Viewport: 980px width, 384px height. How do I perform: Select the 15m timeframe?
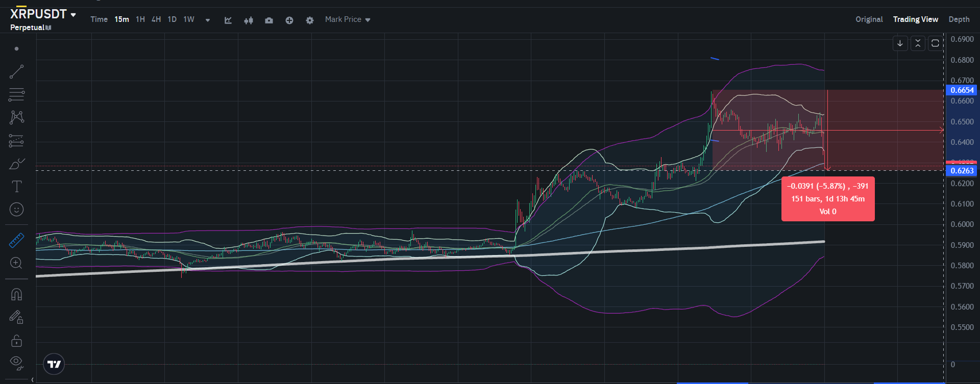click(x=121, y=19)
